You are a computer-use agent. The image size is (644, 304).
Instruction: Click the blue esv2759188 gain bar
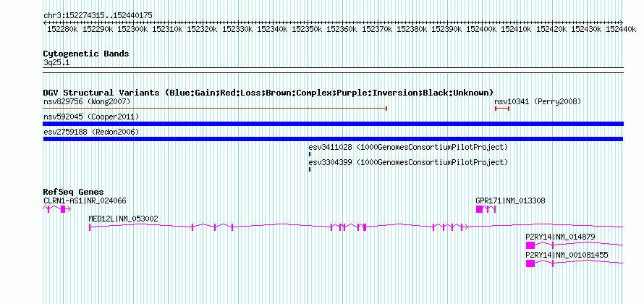click(x=333, y=139)
